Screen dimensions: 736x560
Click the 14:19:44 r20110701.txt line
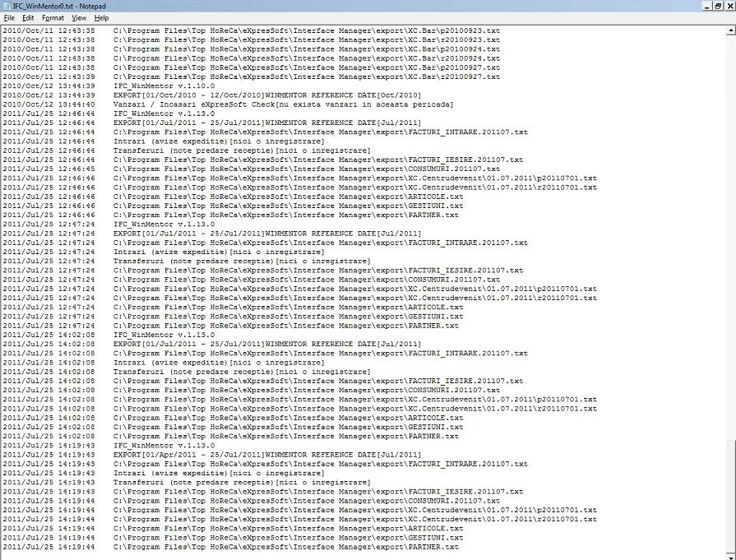tap(300, 520)
